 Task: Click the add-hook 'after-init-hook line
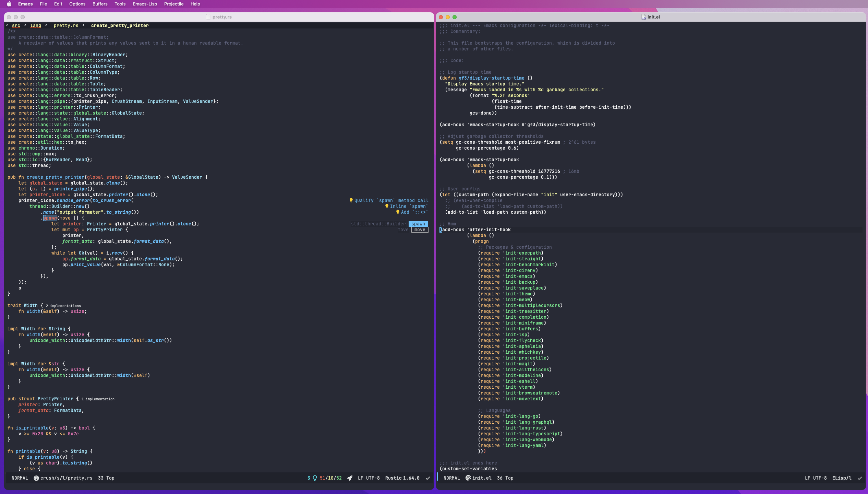click(x=475, y=230)
